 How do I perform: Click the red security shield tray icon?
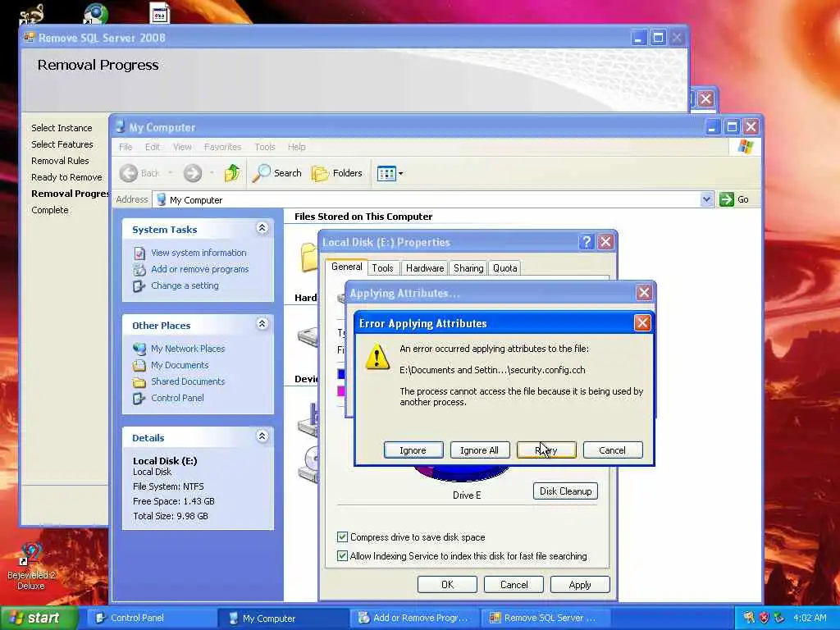[x=764, y=618]
